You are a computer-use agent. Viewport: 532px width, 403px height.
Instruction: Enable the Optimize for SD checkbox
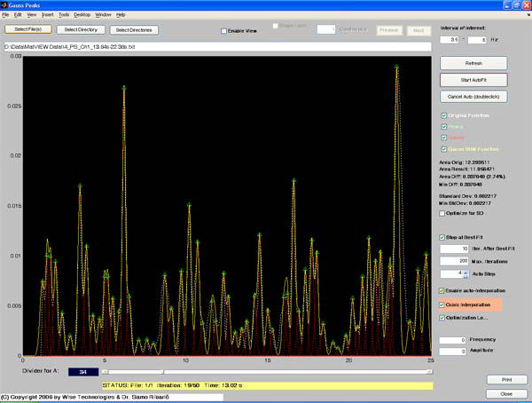[x=442, y=213]
